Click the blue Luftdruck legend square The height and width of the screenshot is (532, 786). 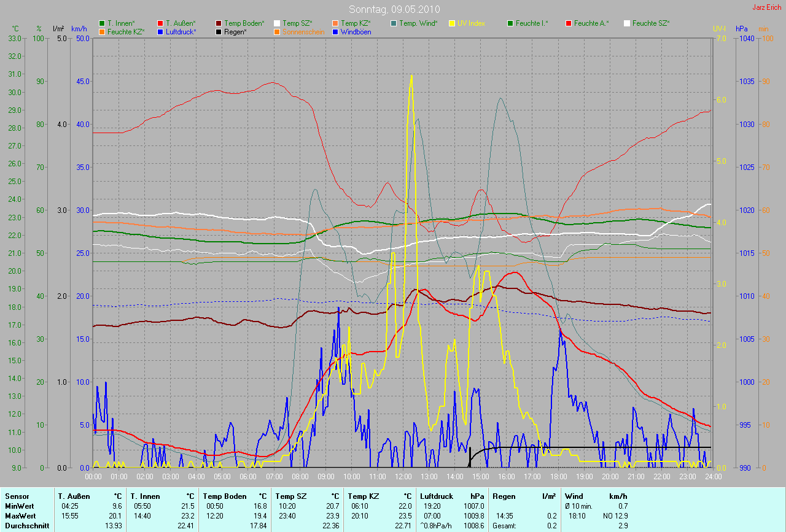click(x=160, y=31)
